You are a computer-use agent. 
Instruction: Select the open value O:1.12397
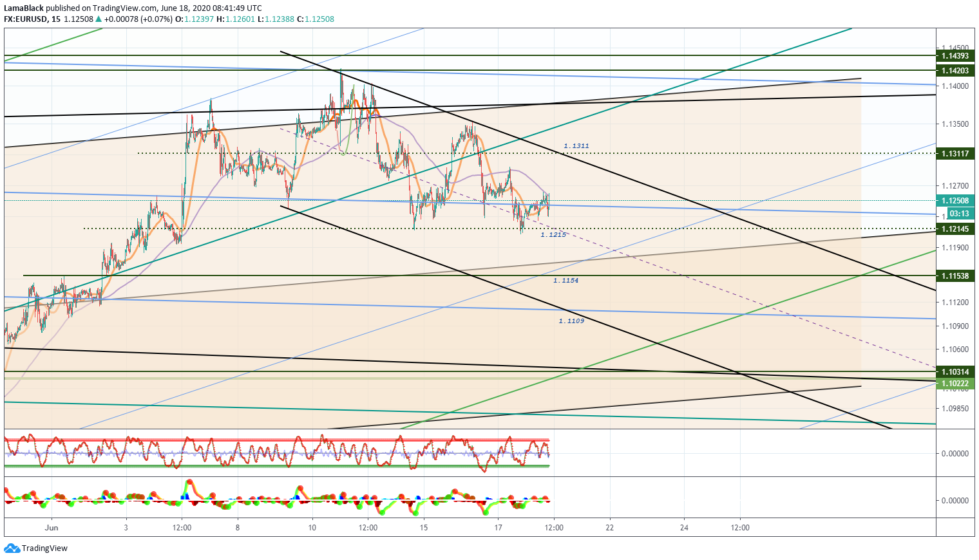coord(195,19)
